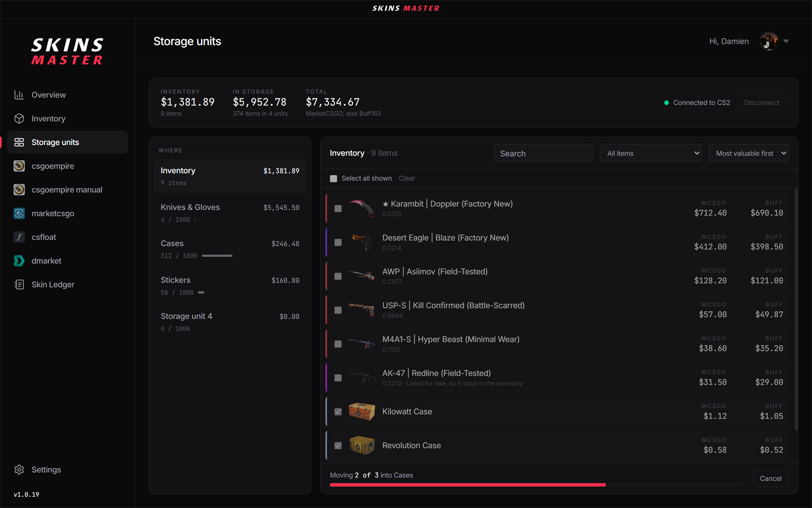Click the Karambit MCSGO price $712.40

(710, 213)
